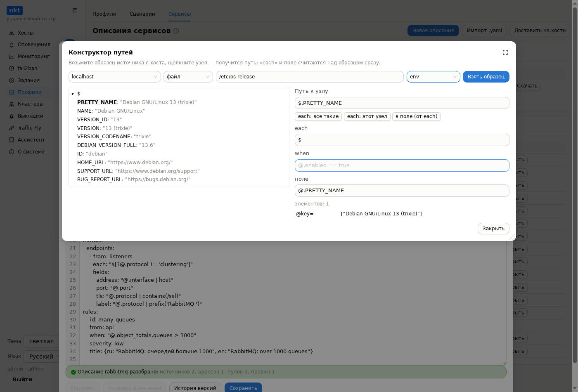Collapse the $ root tree node

(x=73, y=94)
